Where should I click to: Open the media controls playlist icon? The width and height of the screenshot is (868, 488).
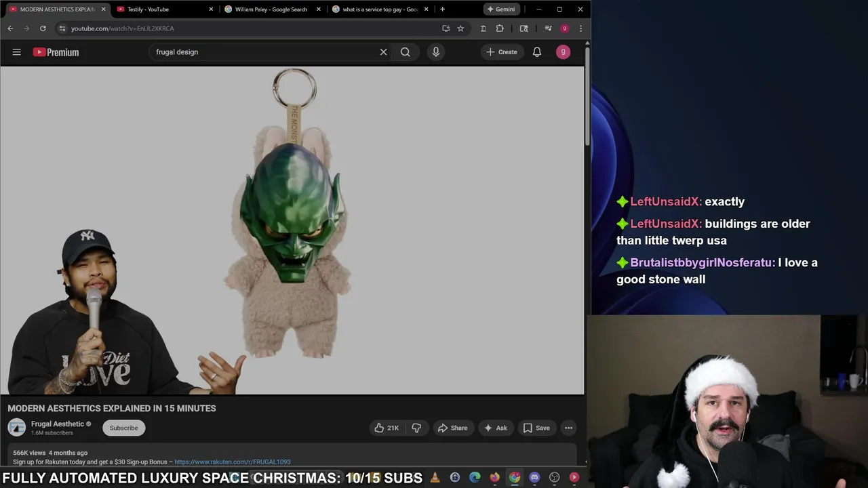click(549, 28)
